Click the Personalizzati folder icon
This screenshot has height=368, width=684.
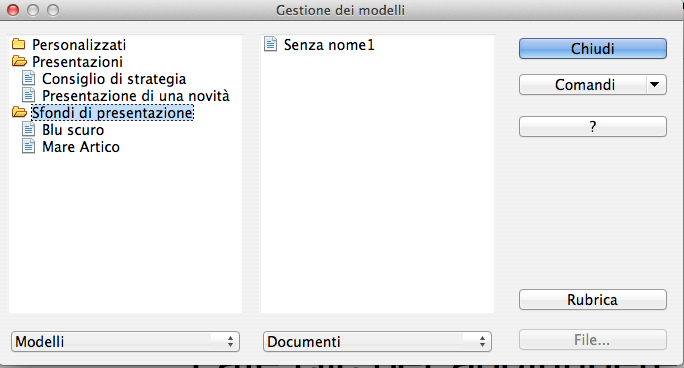coord(19,44)
